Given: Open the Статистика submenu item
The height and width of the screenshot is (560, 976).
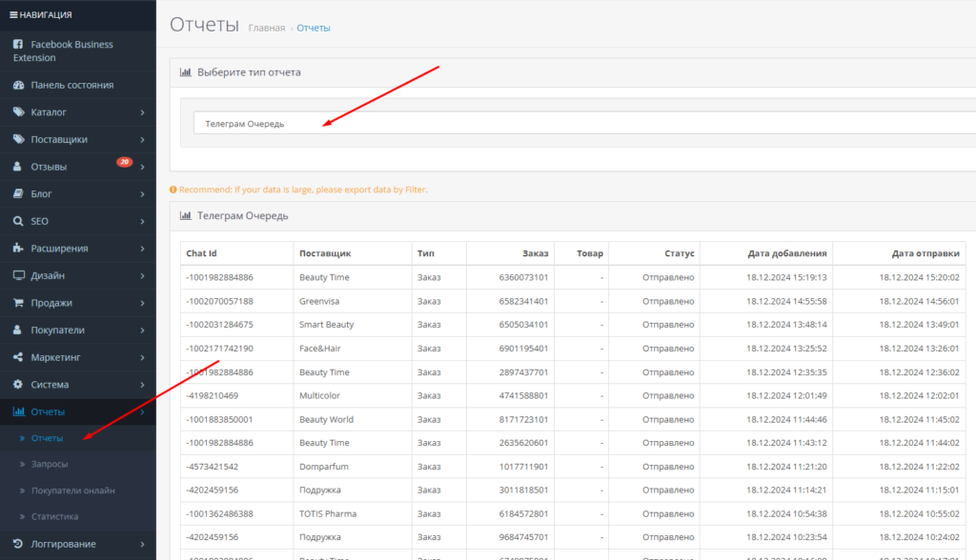Looking at the screenshot, I should pos(54,516).
